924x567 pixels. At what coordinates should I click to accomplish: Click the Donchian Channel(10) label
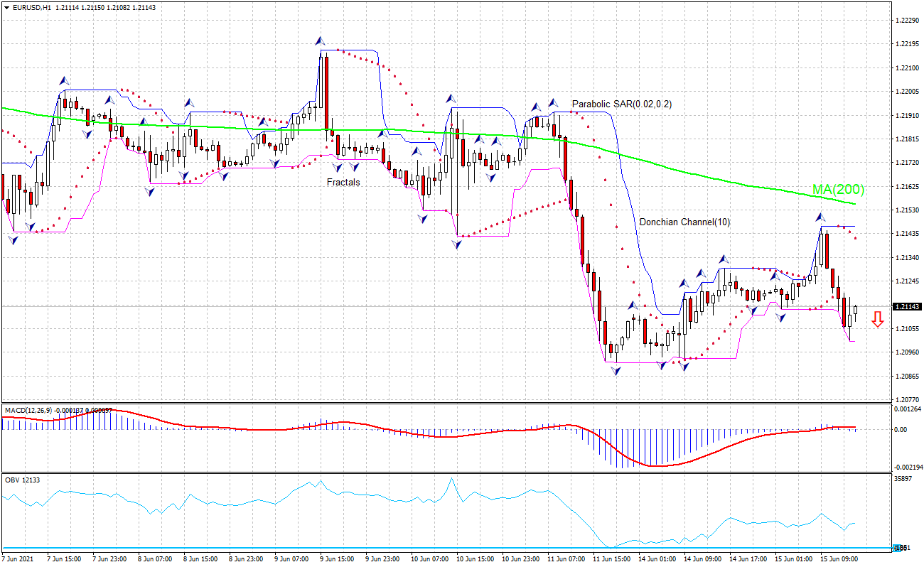[x=684, y=223]
